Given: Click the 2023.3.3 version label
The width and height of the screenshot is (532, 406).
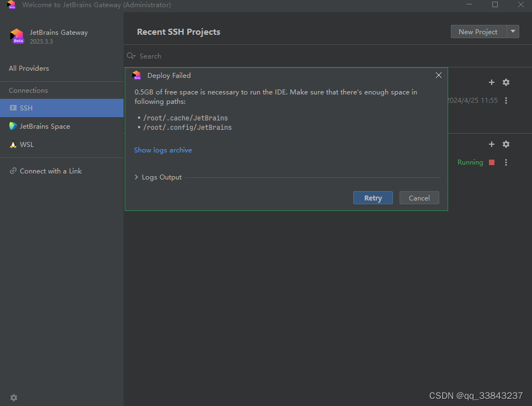Looking at the screenshot, I should point(41,41).
